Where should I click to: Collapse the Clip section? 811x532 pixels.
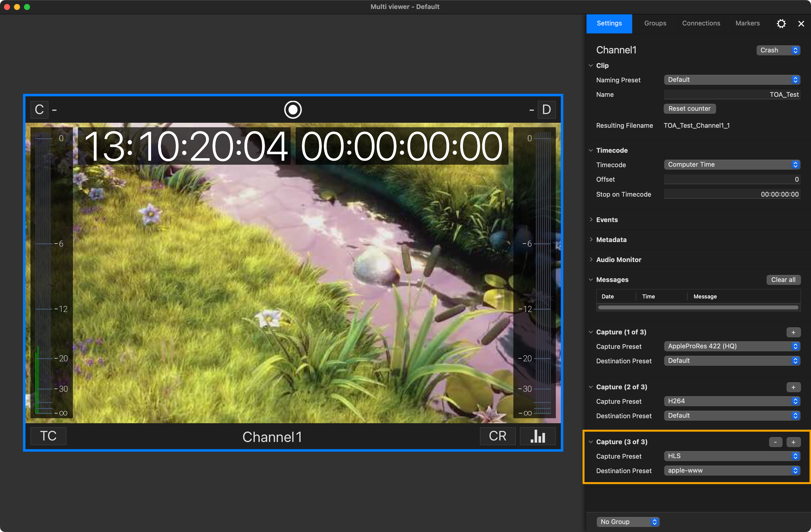click(x=591, y=65)
